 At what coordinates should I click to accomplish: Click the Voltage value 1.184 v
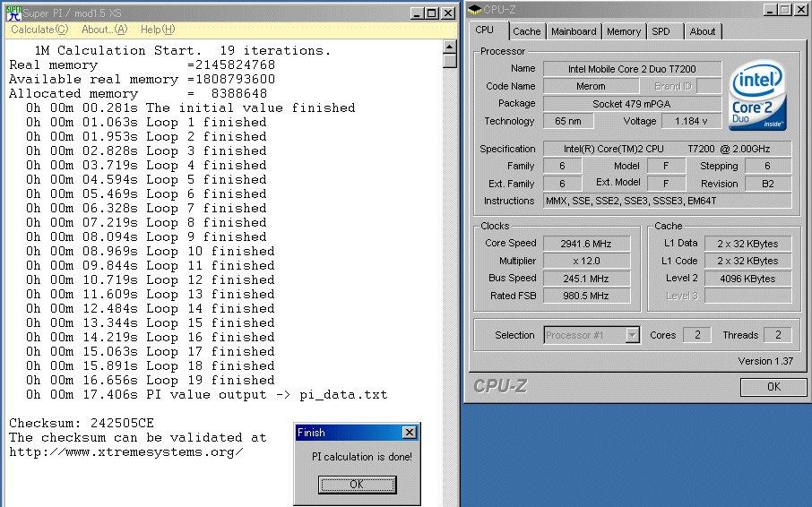pyautogui.click(x=691, y=121)
